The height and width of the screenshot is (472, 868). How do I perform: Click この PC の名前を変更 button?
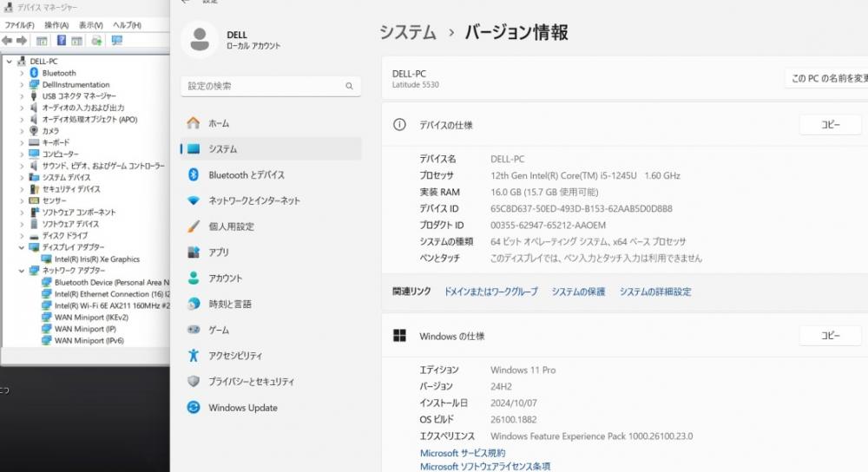click(826, 79)
